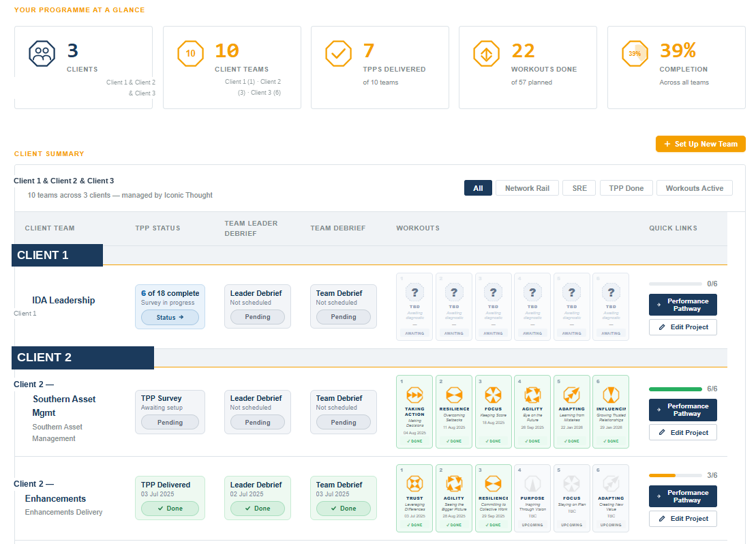The width and height of the screenshot is (756, 544).
Task: Filter by SRE tab
Action: 579,188
